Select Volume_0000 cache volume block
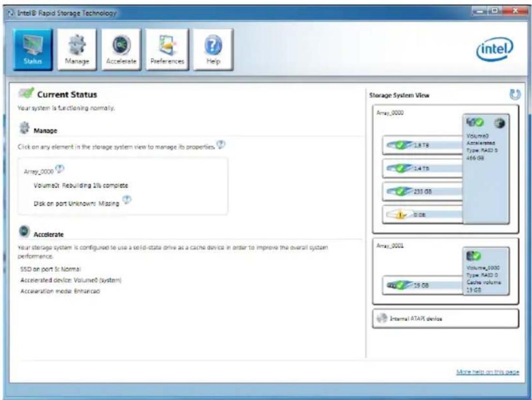The width and height of the screenshot is (532, 400). (x=486, y=271)
